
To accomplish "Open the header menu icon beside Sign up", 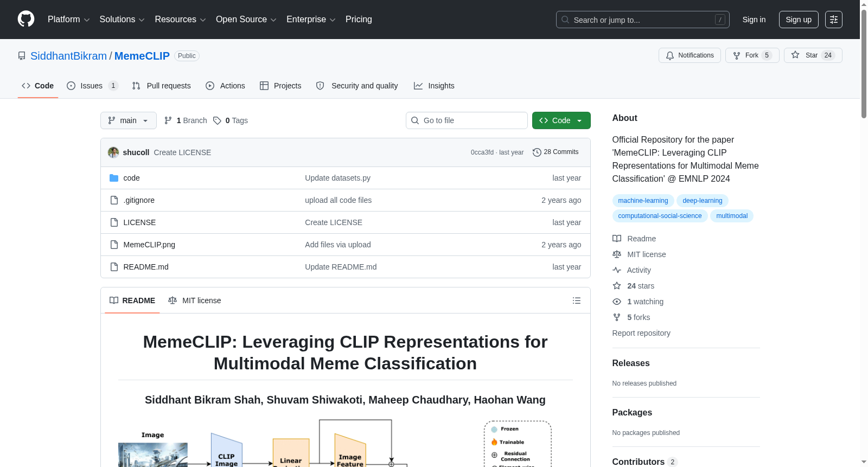I will pyautogui.click(x=834, y=20).
